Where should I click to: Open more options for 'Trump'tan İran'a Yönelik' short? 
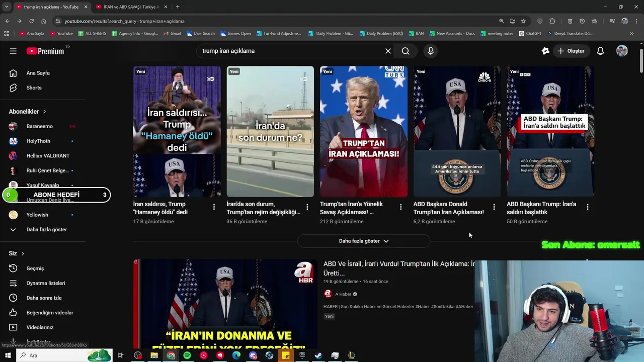(400, 207)
